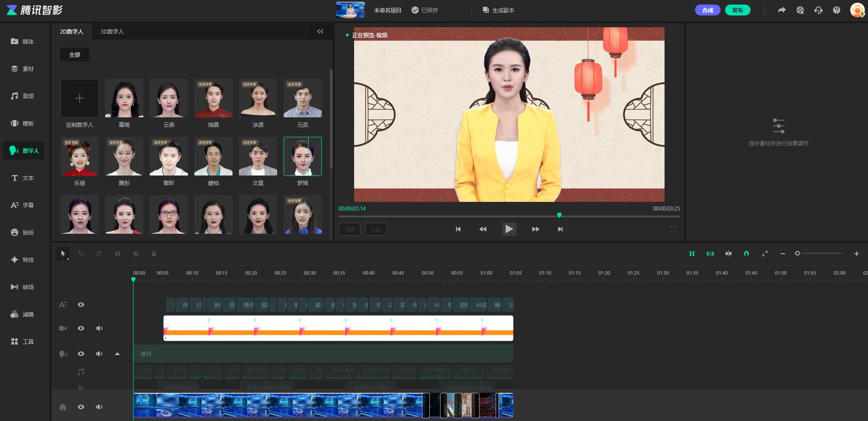This screenshot has height=421, width=868.
Task: Redo the last timeline action
Action: (99, 254)
